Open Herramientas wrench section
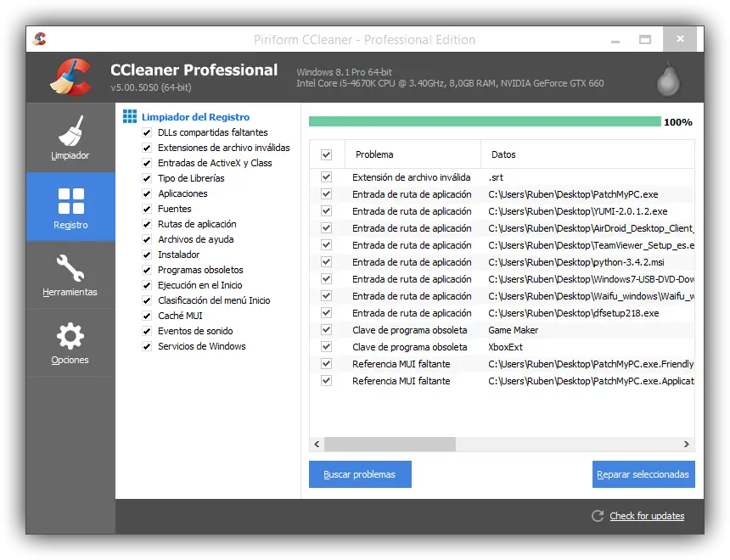The height and width of the screenshot is (560, 730). click(x=70, y=274)
